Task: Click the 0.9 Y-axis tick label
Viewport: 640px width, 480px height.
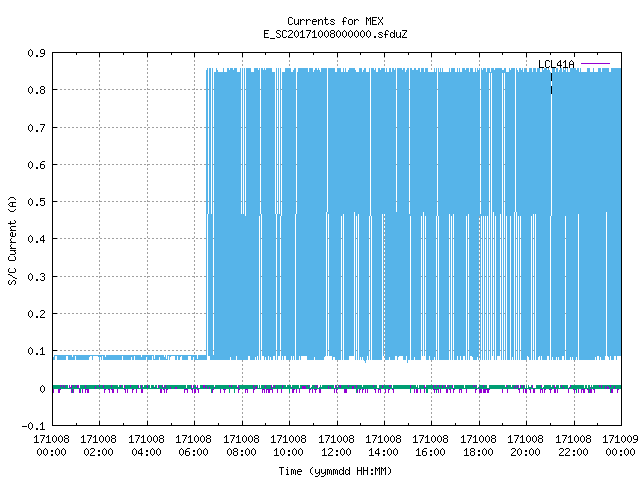Action: tap(36, 53)
